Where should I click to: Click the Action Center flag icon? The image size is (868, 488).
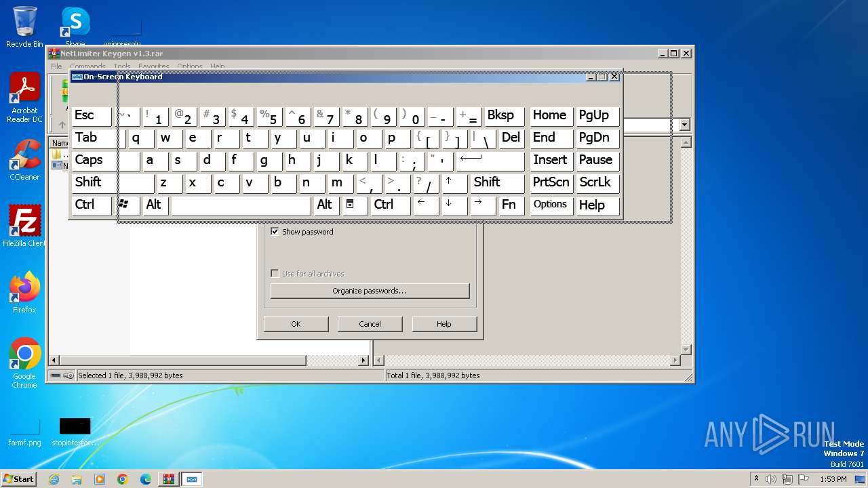[804, 479]
